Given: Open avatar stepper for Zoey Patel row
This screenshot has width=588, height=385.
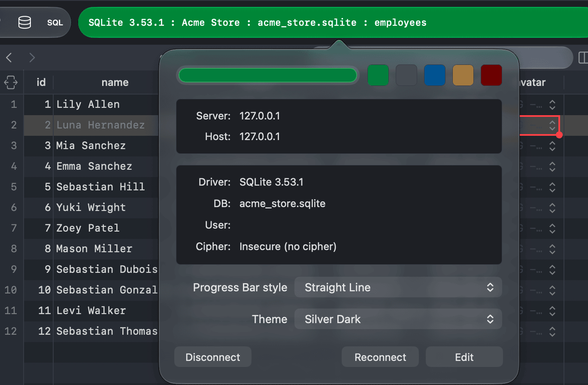Looking at the screenshot, I should click(553, 228).
